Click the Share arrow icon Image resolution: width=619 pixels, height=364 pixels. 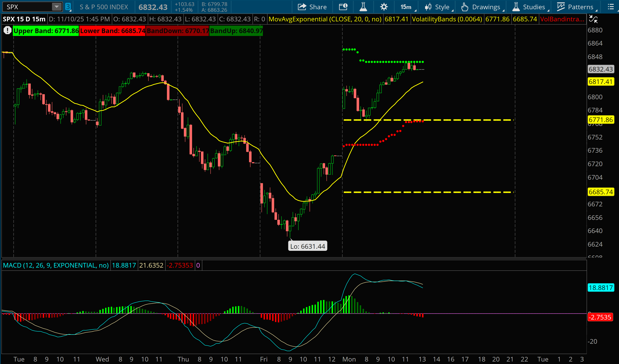302,7
